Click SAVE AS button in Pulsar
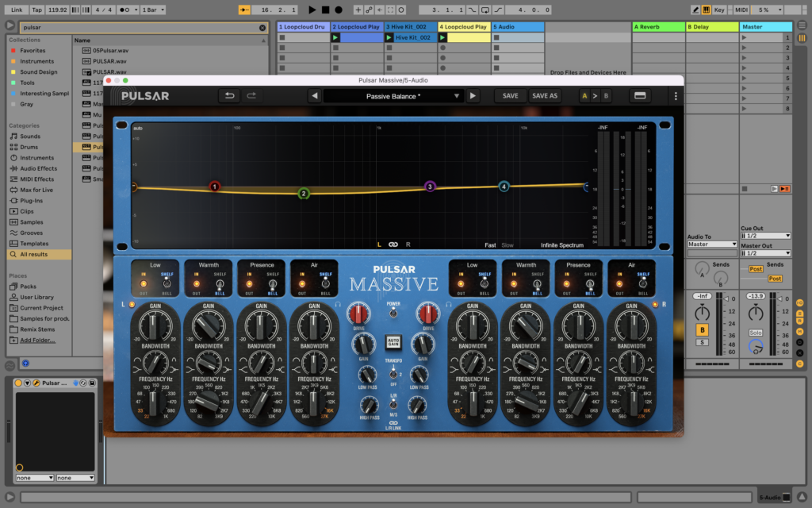This screenshot has width=812, height=508. click(x=545, y=96)
